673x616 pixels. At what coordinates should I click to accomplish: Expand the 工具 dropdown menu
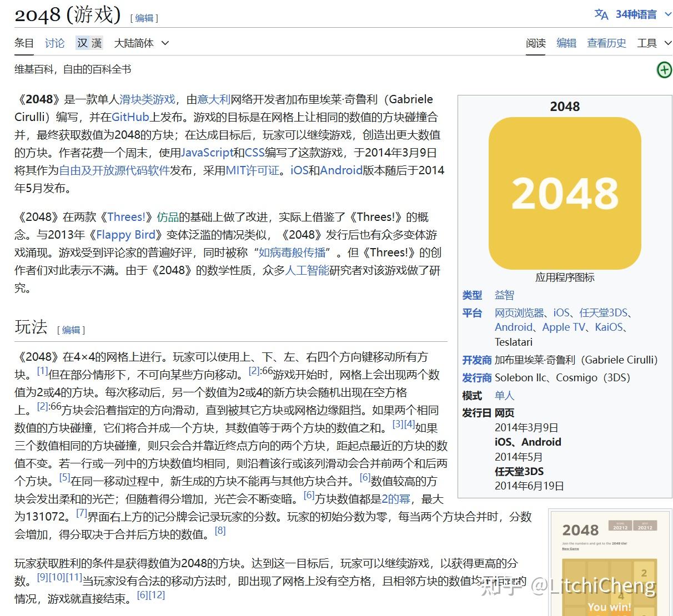(x=654, y=43)
